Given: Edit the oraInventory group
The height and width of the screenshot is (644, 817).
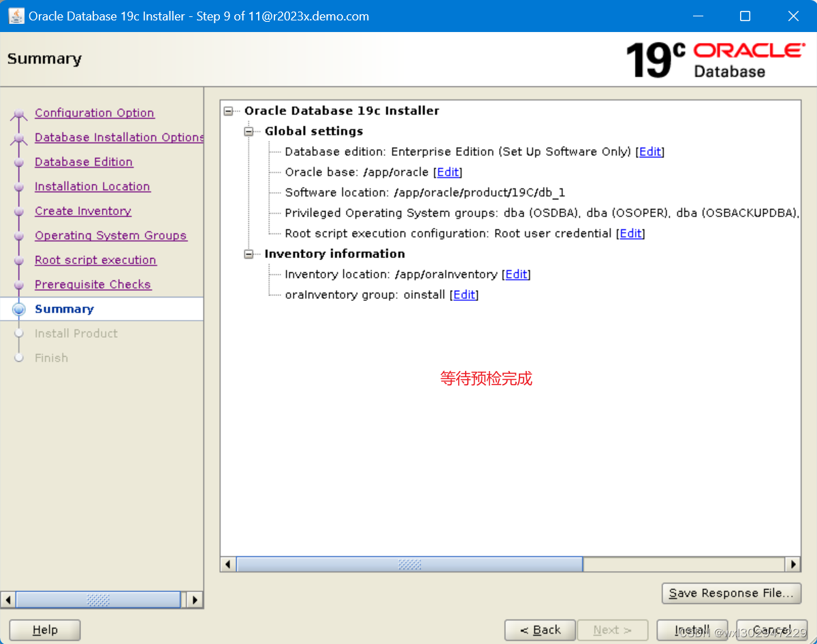Looking at the screenshot, I should (464, 295).
